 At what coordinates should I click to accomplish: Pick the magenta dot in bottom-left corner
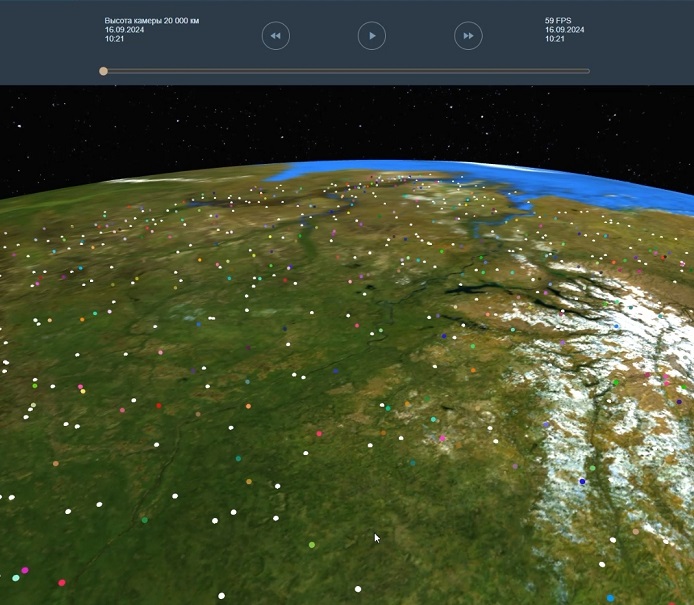click(x=25, y=570)
